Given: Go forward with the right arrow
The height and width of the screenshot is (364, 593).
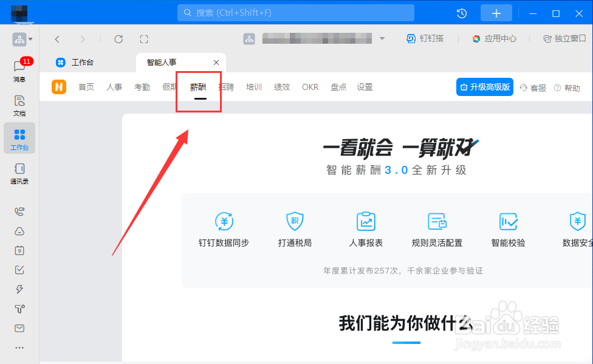Looking at the screenshot, I should point(83,39).
